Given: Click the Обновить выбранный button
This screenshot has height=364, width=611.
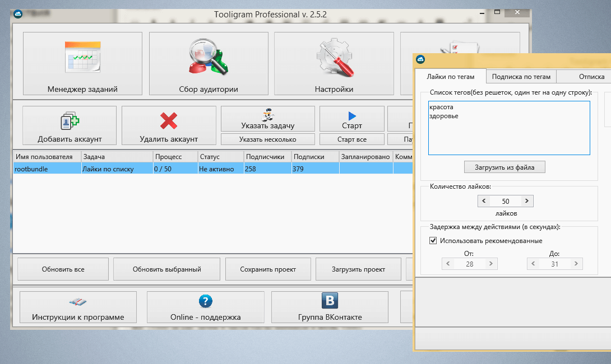Looking at the screenshot, I should pos(167,269).
